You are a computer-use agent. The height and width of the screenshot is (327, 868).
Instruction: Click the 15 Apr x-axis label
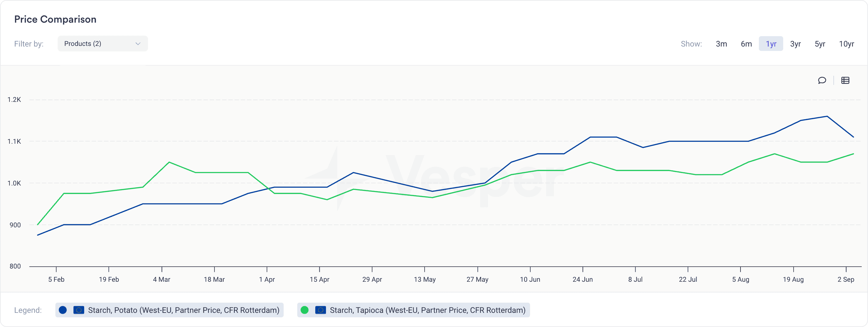click(319, 280)
